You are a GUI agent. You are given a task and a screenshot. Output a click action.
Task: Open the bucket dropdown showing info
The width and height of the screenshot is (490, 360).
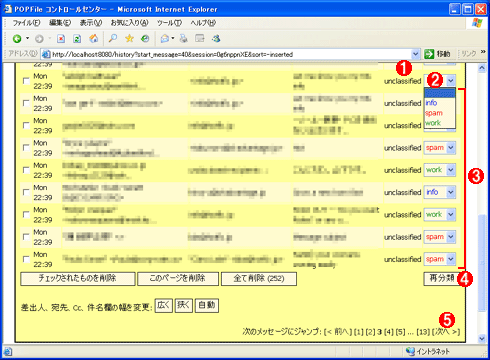(439, 192)
